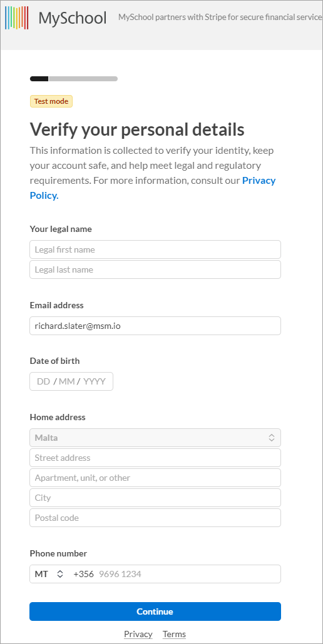Screen dimensions: 323x644
Task: Click the Legal first name field
Action: (155, 249)
